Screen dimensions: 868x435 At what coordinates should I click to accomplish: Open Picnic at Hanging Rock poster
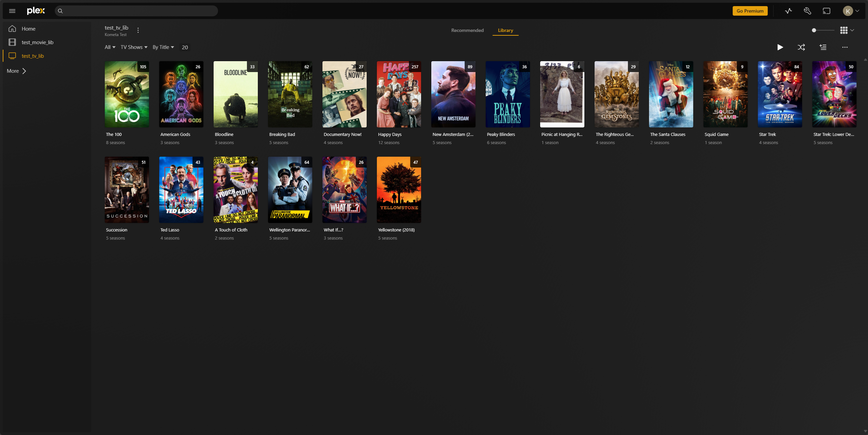click(x=562, y=94)
